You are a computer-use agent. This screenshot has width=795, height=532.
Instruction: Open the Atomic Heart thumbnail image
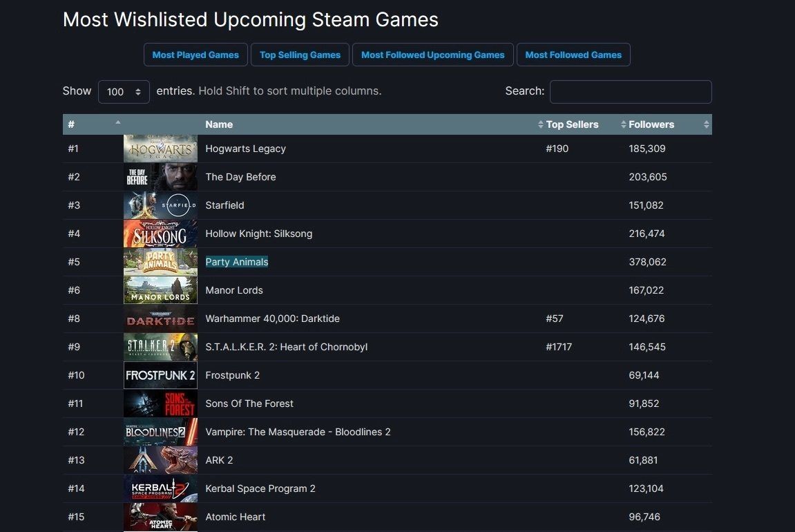pyautogui.click(x=160, y=517)
